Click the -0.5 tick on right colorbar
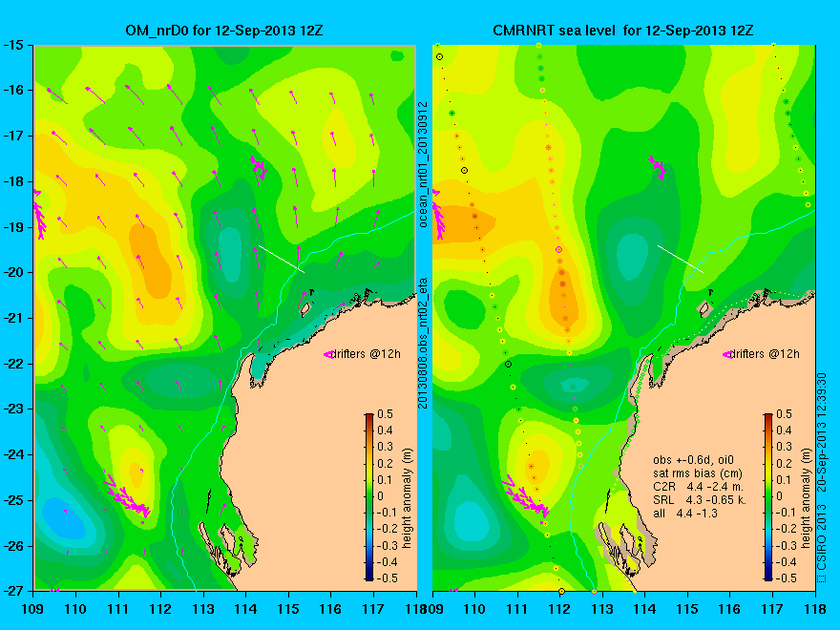This screenshot has height=630, width=840. tap(786, 578)
